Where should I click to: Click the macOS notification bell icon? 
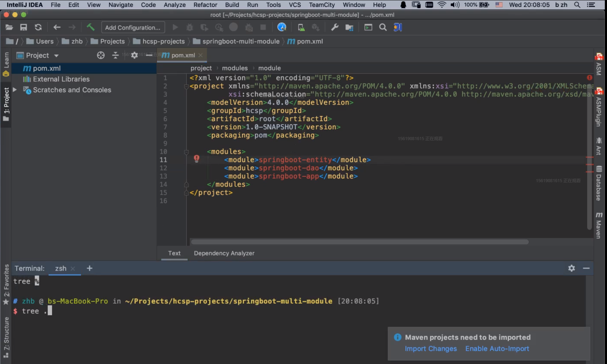(x=403, y=5)
